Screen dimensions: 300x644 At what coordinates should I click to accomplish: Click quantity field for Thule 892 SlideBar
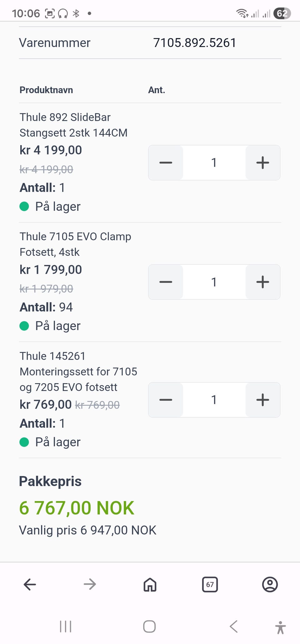click(214, 163)
